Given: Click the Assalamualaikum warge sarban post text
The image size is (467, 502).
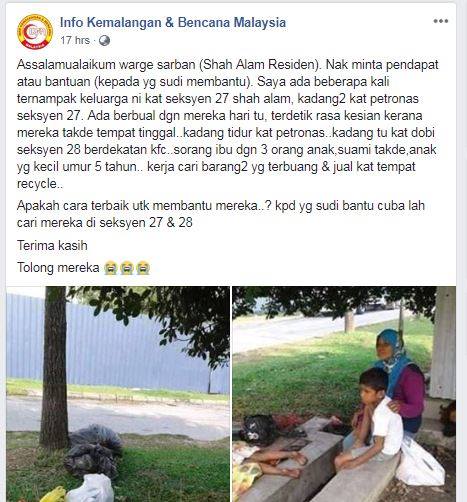Looking at the screenshot, I should (228, 124).
